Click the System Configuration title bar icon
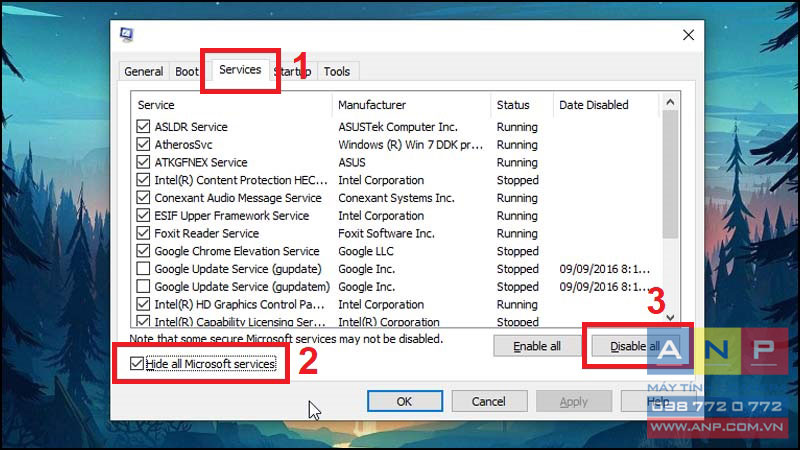Image resolution: width=800 pixels, height=450 pixels. [x=126, y=35]
